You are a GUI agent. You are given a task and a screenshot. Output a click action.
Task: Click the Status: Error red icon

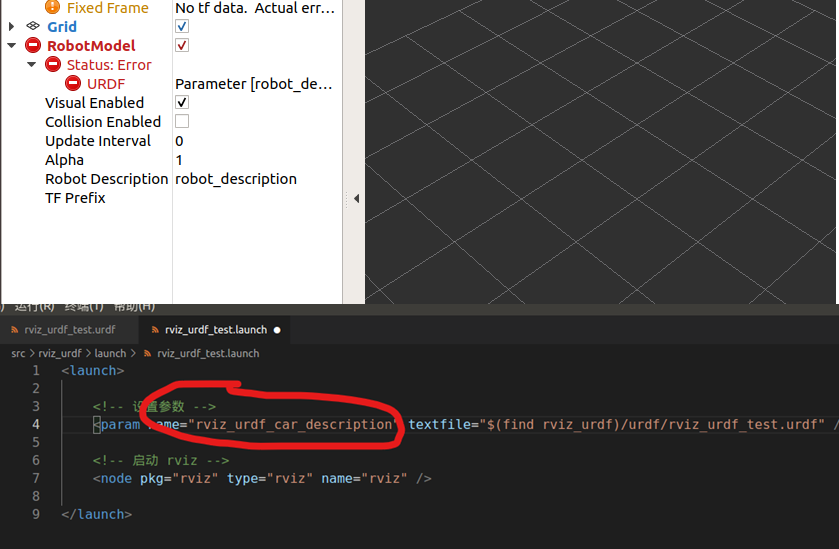pyautogui.click(x=53, y=64)
